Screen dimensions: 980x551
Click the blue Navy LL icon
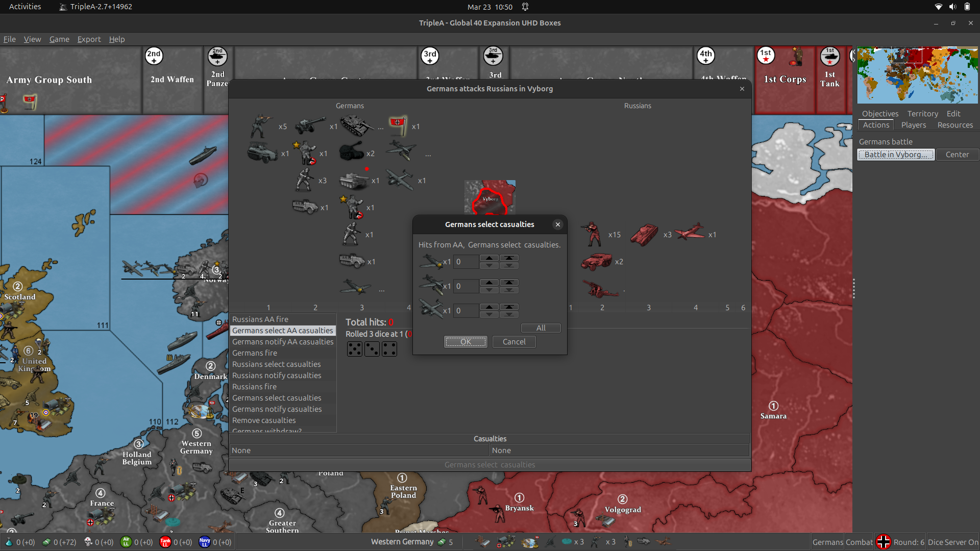[204, 542]
